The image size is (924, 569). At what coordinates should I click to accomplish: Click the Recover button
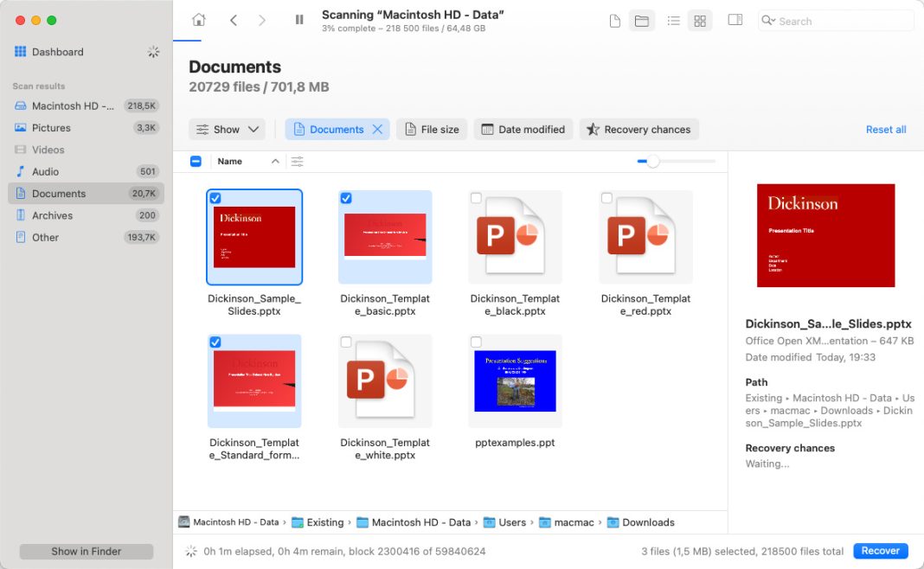coord(880,551)
